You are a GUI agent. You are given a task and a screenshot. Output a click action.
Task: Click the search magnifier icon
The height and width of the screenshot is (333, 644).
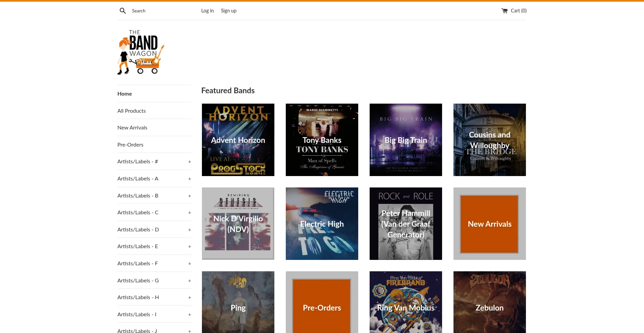coord(123,11)
